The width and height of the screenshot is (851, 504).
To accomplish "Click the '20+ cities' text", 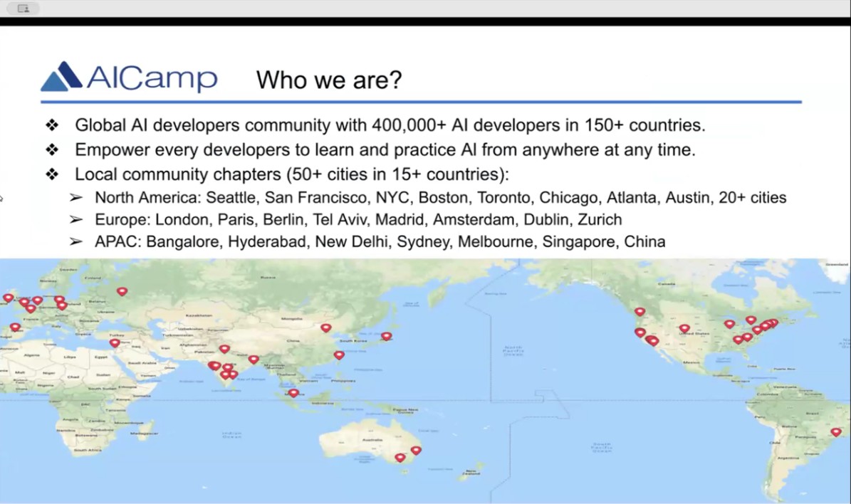I will pyautogui.click(x=752, y=197).
